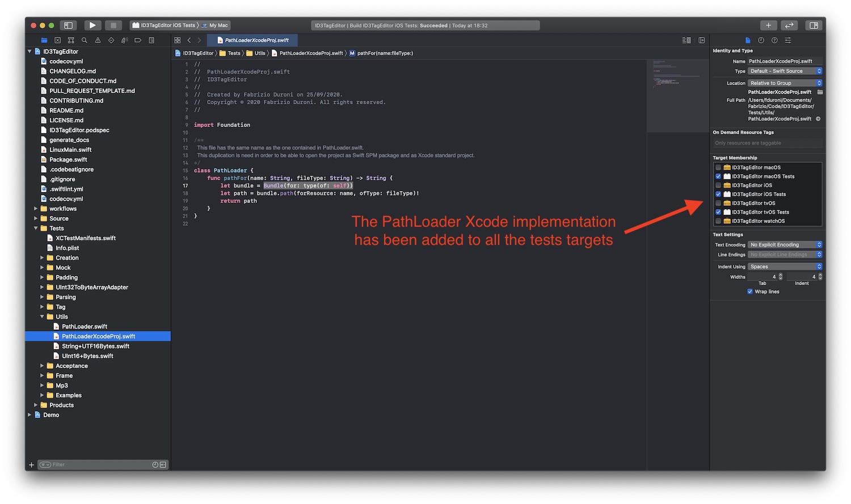The height and width of the screenshot is (504, 851).
Task: Open the Report navigator
Action: (x=151, y=40)
